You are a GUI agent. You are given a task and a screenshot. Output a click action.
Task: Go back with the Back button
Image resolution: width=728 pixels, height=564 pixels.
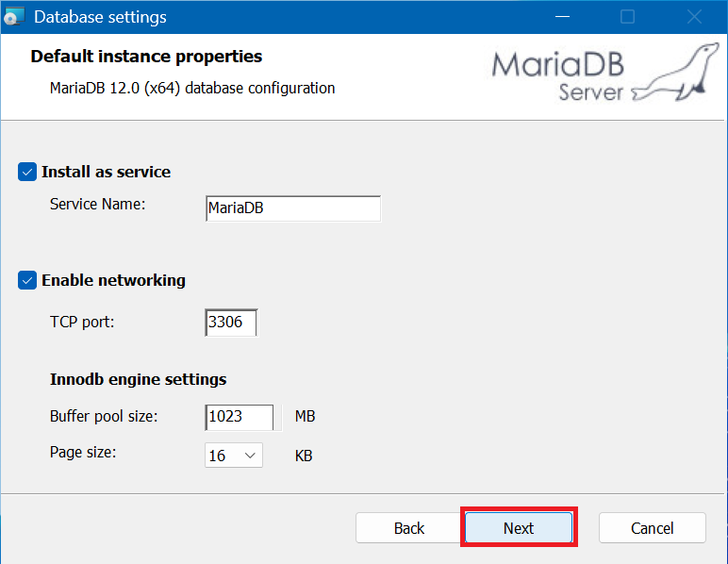pos(409,528)
